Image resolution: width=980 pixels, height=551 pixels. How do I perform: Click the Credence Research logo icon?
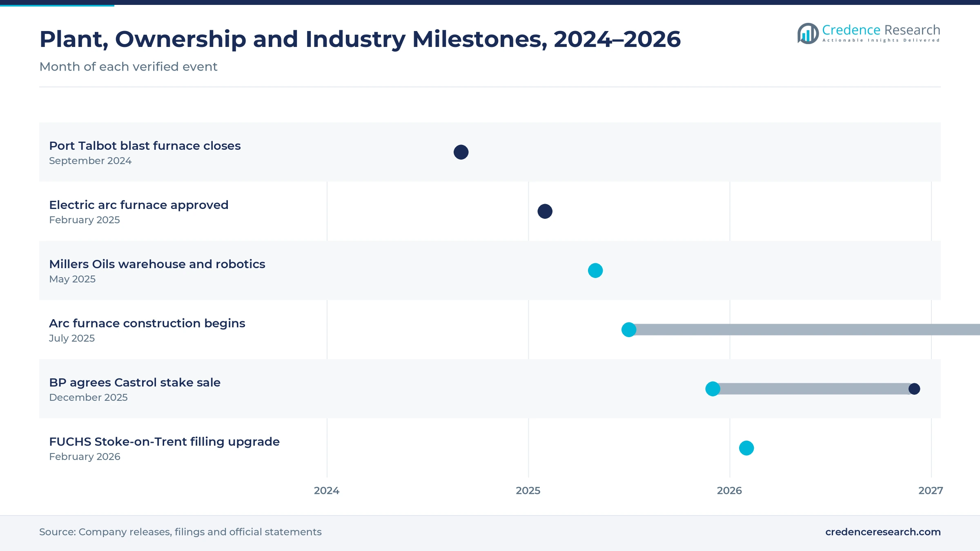point(808,33)
